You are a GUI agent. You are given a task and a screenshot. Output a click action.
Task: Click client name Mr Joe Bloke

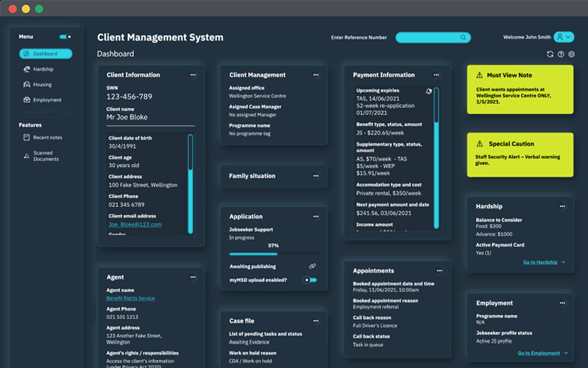tap(126, 117)
